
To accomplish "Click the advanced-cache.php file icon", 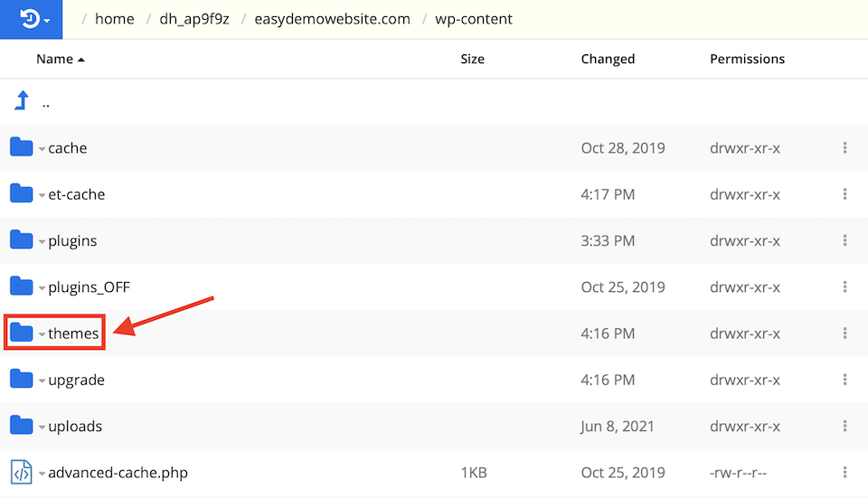I will point(21,473).
